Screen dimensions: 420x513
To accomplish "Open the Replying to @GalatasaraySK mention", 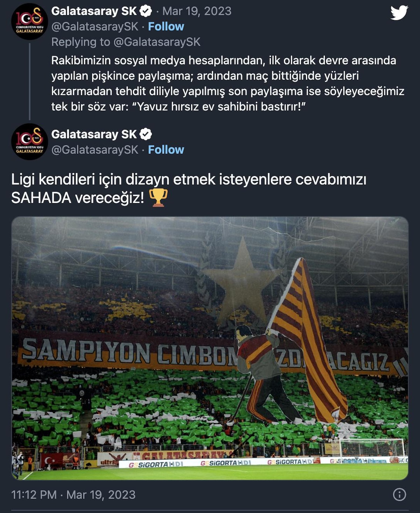I will point(157,42).
